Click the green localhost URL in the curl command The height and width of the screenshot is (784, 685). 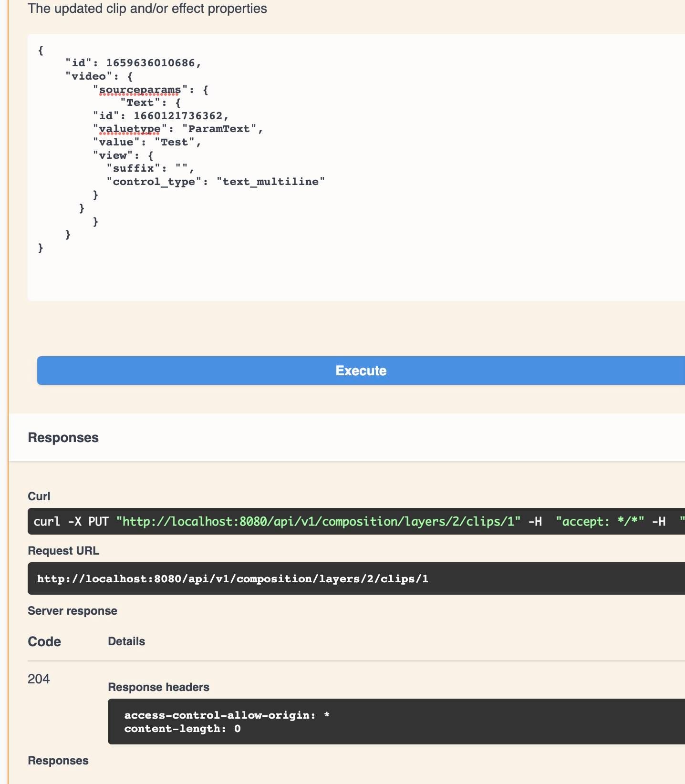(x=318, y=521)
